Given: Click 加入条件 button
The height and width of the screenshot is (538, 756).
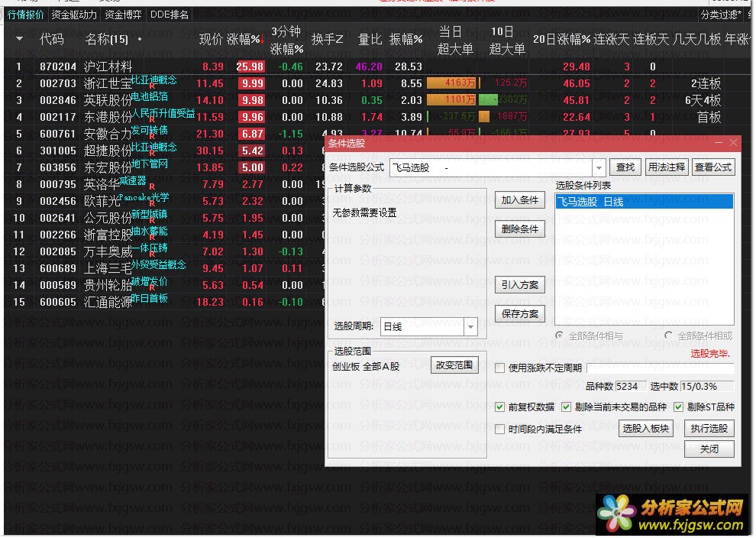Looking at the screenshot, I should tap(520, 199).
